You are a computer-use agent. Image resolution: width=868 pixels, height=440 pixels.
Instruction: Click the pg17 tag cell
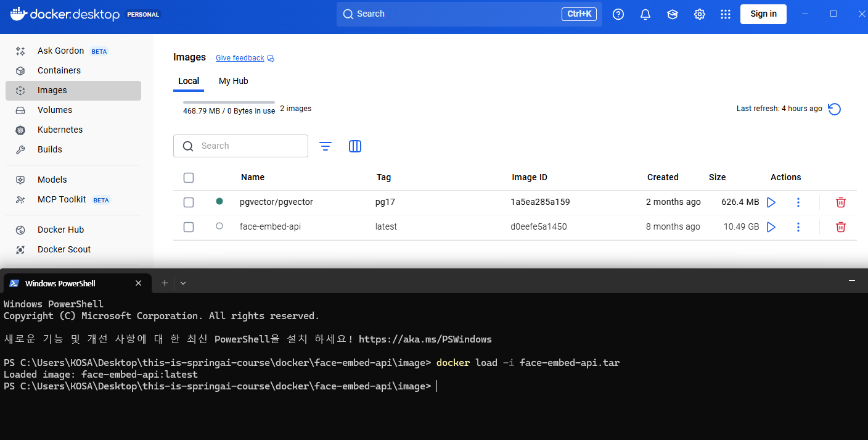(x=384, y=202)
